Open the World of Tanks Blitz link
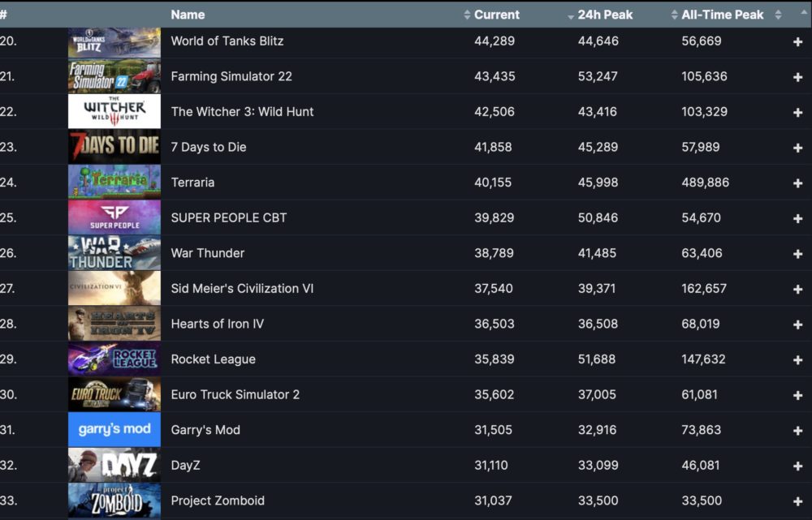The width and height of the screenshot is (812, 520). click(227, 41)
